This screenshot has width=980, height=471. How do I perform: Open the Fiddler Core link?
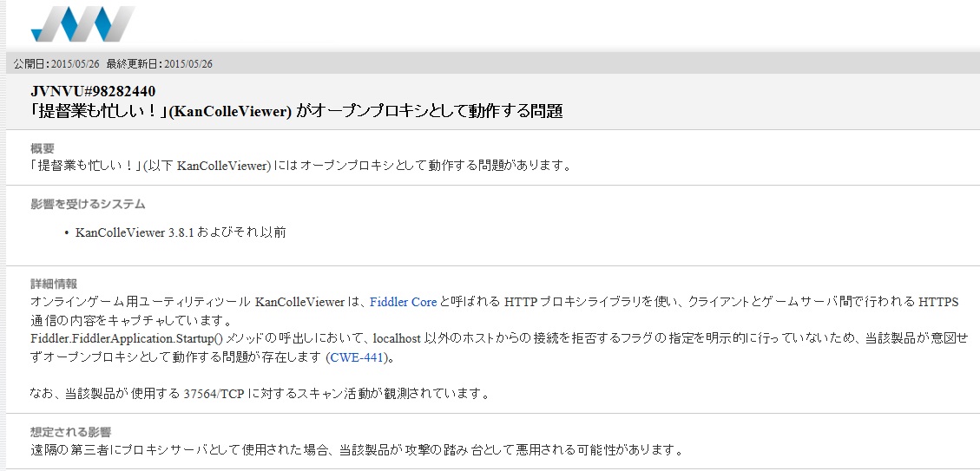[403, 302]
